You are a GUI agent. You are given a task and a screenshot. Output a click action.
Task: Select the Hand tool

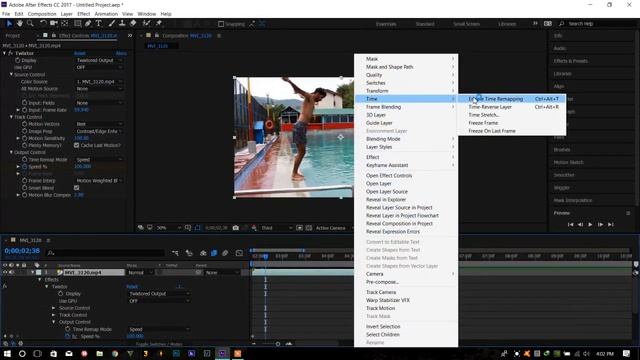point(19,24)
